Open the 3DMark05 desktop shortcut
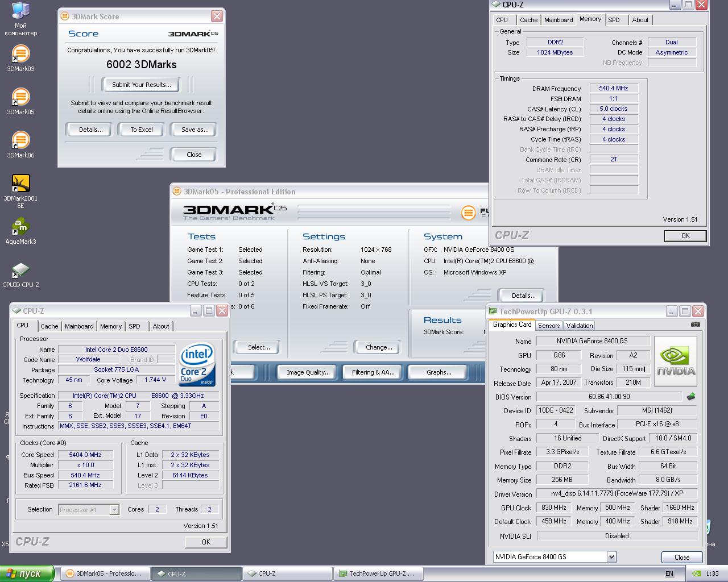This screenshot has height=582, width=728. [20, 102]
